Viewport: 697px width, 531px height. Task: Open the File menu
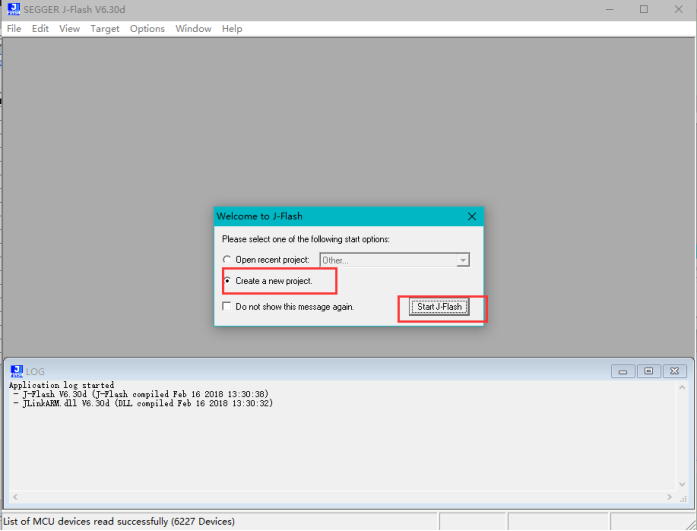[x=14, y=29]
